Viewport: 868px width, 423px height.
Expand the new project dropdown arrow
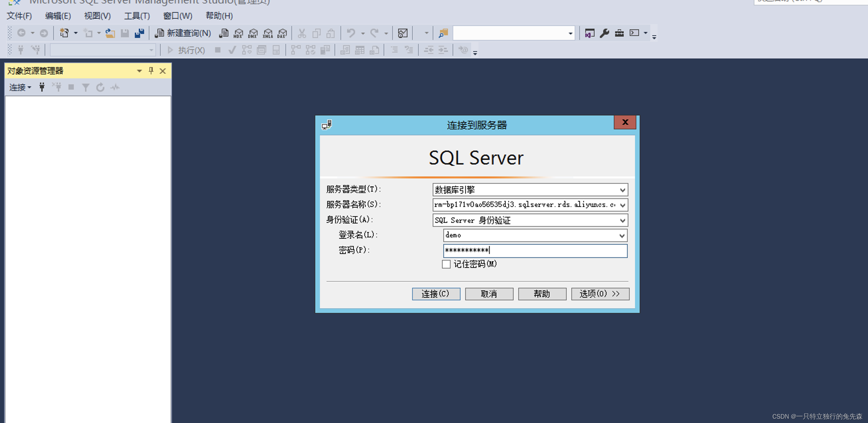[75, 33]
